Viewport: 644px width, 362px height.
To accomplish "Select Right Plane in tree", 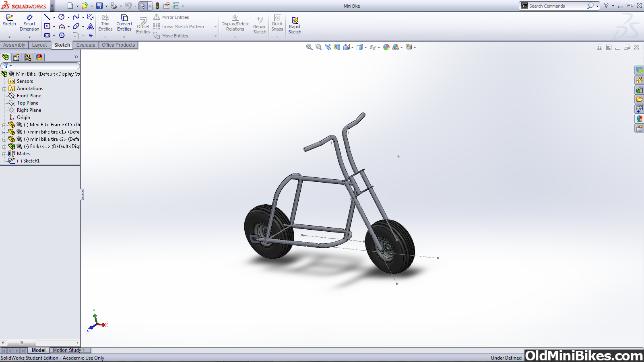I will (x=29, y=110).
